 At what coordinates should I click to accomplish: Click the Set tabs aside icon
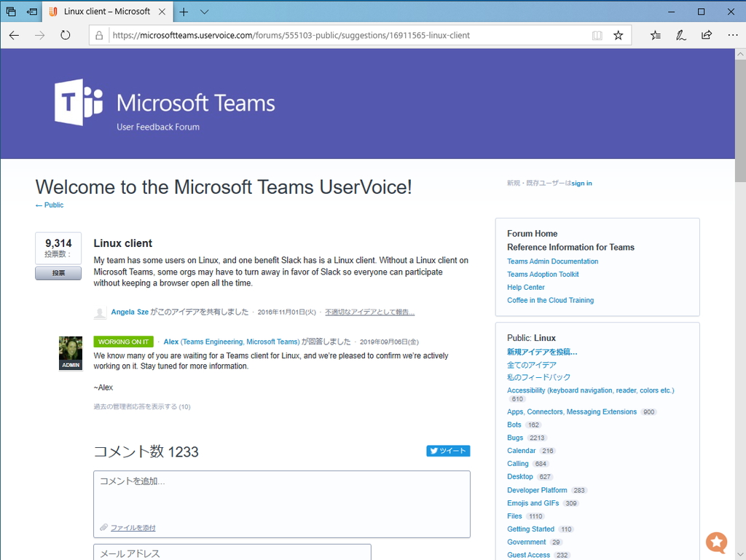(x=30, y=11)
